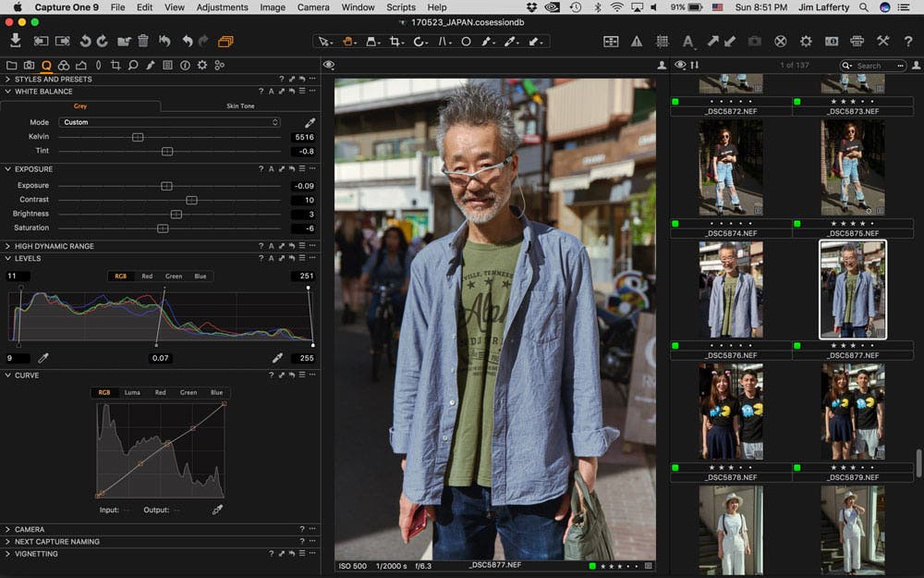Click the browser Search field

click(x=873, y=66)
